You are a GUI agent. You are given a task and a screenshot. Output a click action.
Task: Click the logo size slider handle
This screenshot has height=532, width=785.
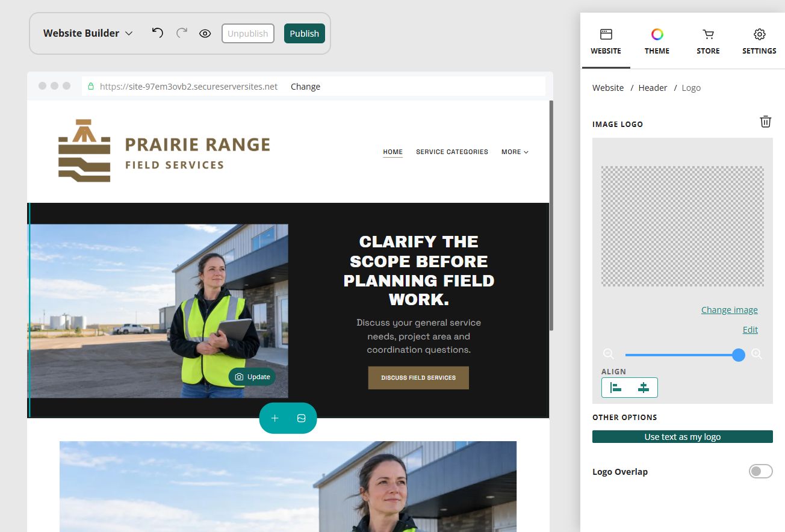coord(739,355)
